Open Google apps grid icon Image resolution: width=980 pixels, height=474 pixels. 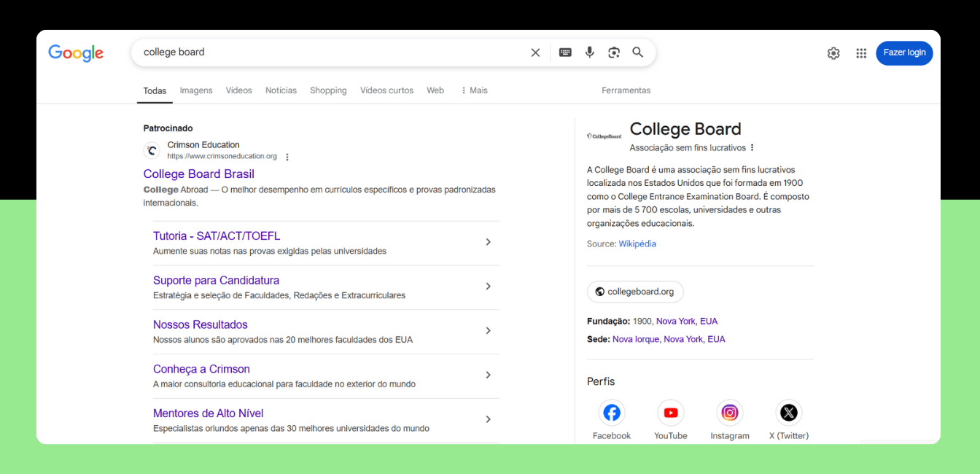coord(861,53)
